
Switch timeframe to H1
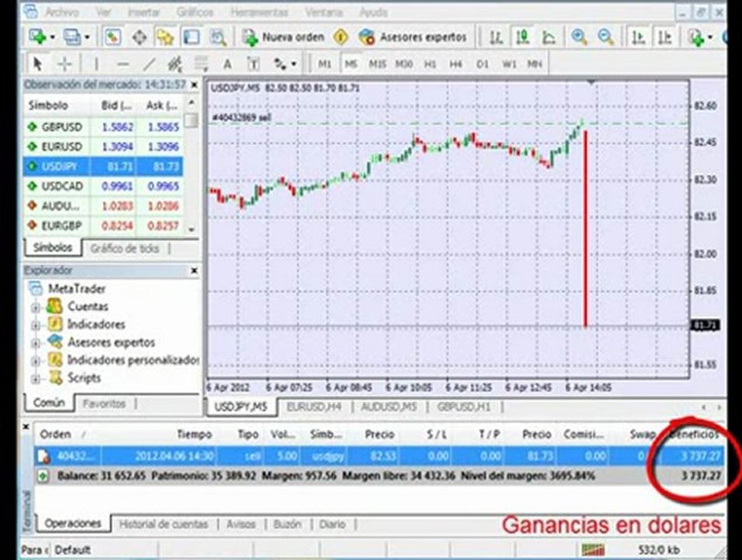[x=429, y=64]
